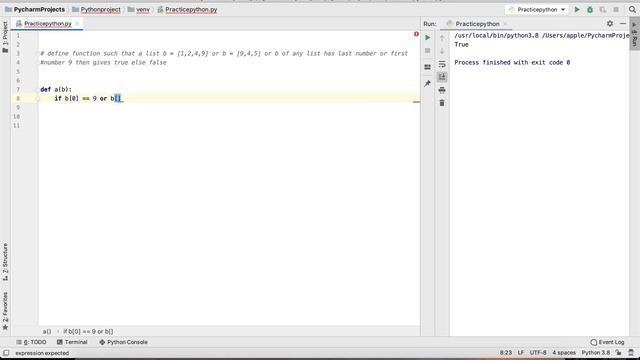This screenshot has width=640, height=360.
Task: Rerun Practicepython in the Run panel
Action: (427, 38)
